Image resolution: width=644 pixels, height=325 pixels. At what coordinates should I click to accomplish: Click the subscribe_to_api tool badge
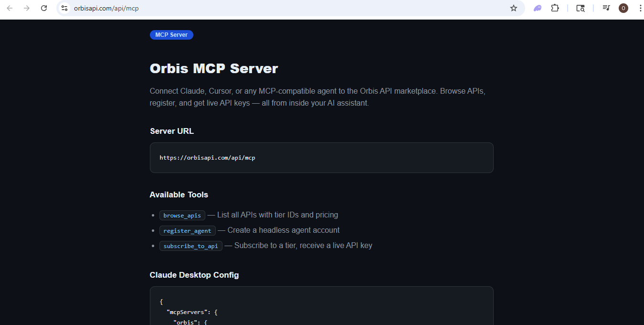[x=190, y=246]
